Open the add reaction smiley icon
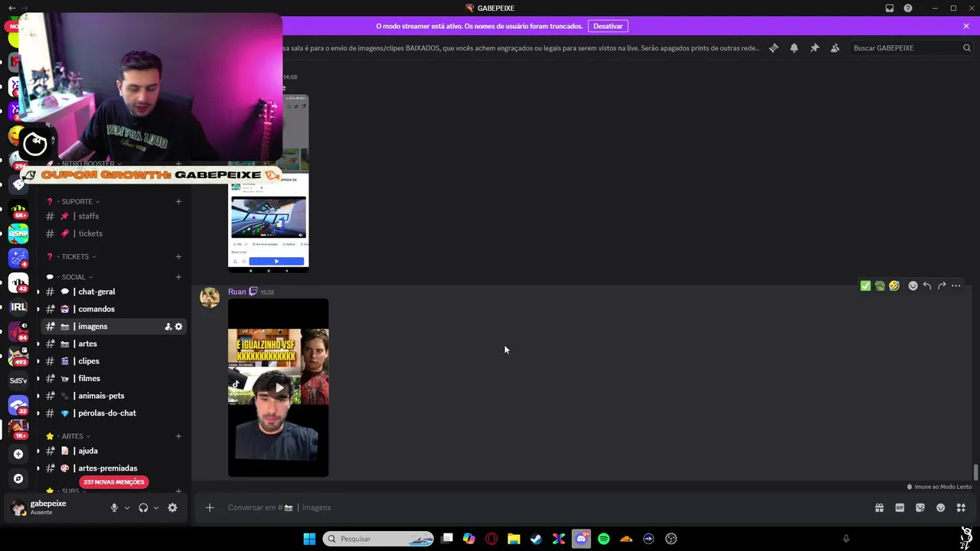Image resolution: width=980 pixels, height=551 pixels. 913,285
